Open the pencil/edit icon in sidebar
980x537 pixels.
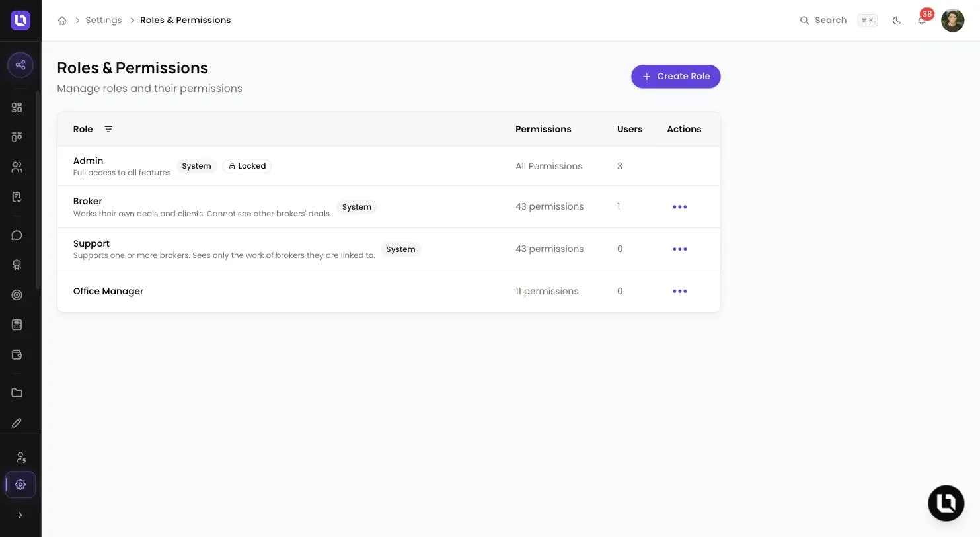pos(17,423)
